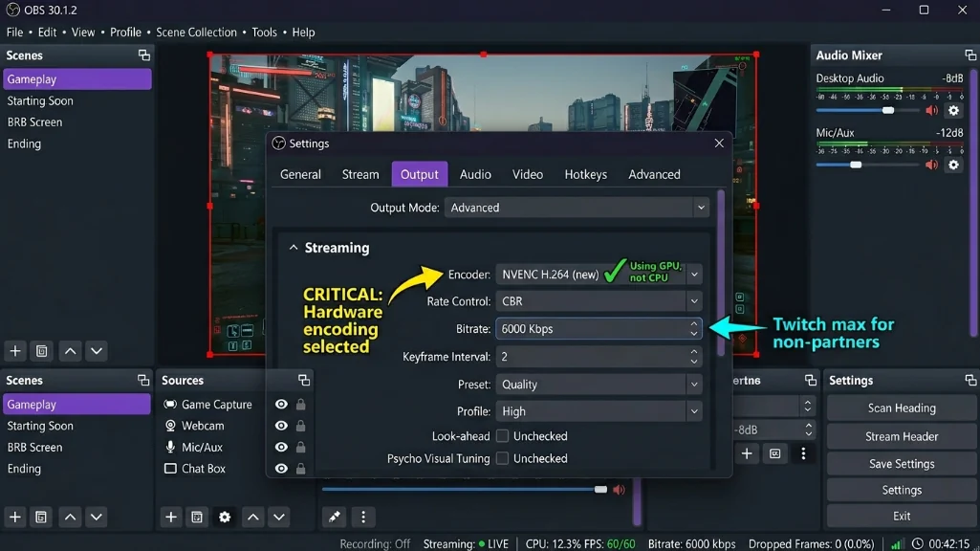This screenshot has height=551, width=980.
Task: Pop out the top Scenes dock
Action: [143, 55]
